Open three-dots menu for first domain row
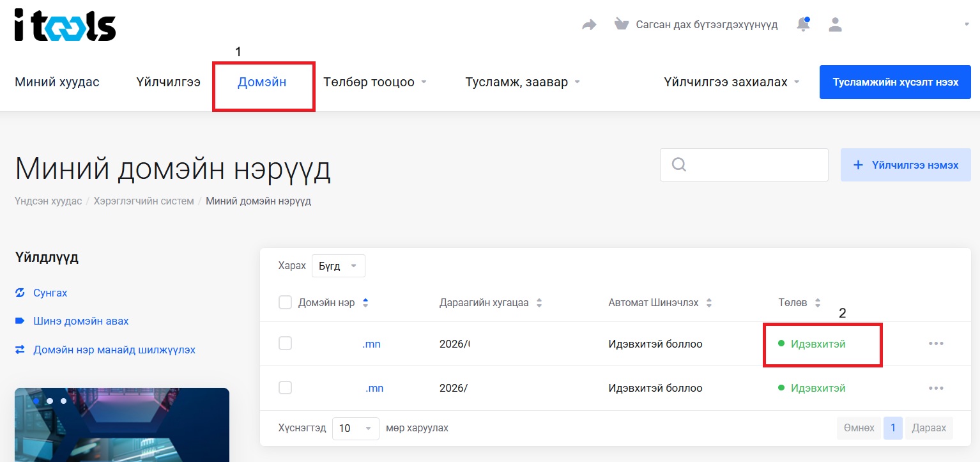This screenshot has height=462, width=980. tap(936, 344)
